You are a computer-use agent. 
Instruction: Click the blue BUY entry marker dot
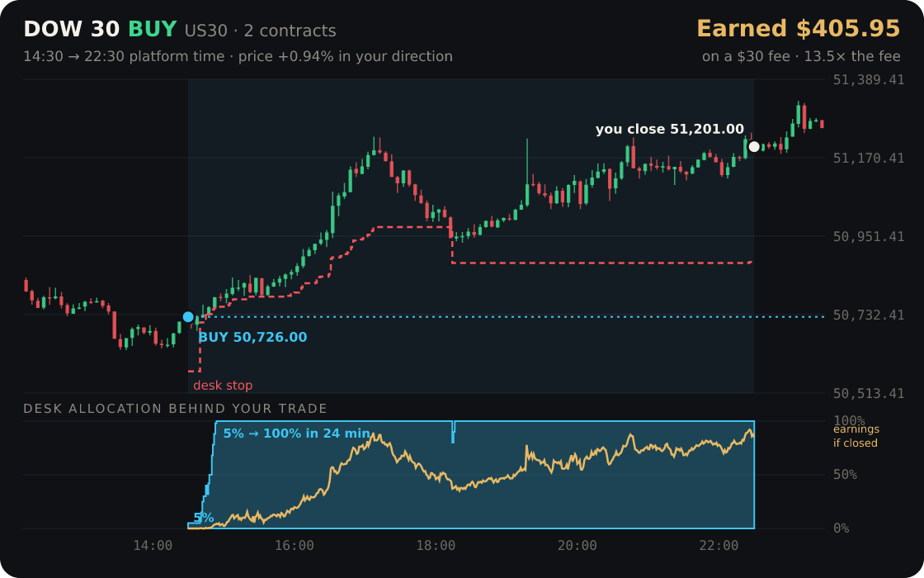point(188,317)
